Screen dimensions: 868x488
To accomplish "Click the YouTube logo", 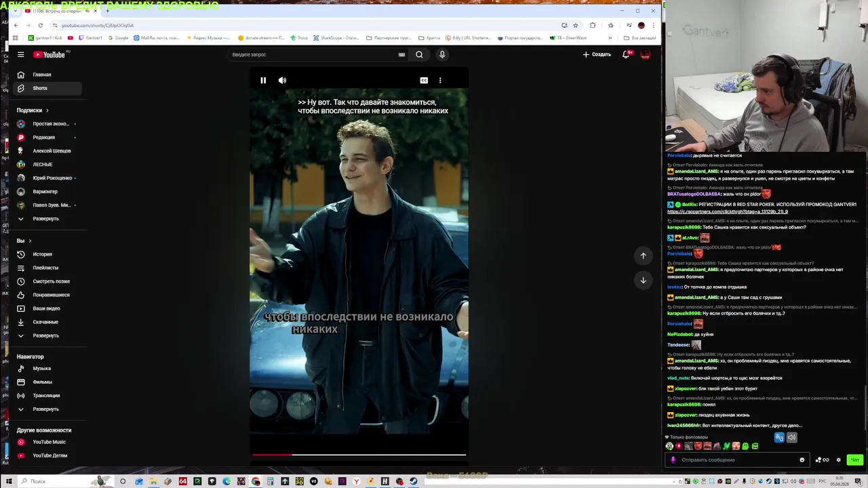I will [50, 55].
